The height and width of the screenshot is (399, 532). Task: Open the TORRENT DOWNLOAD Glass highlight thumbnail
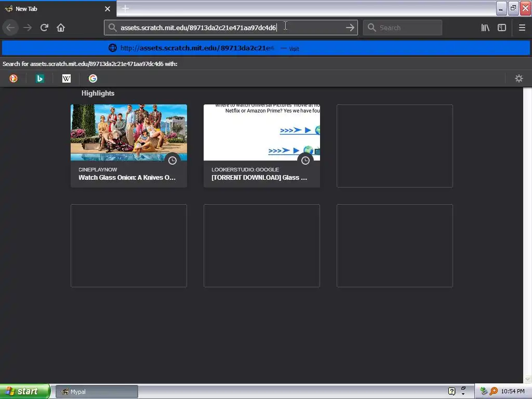pos(262,132)
